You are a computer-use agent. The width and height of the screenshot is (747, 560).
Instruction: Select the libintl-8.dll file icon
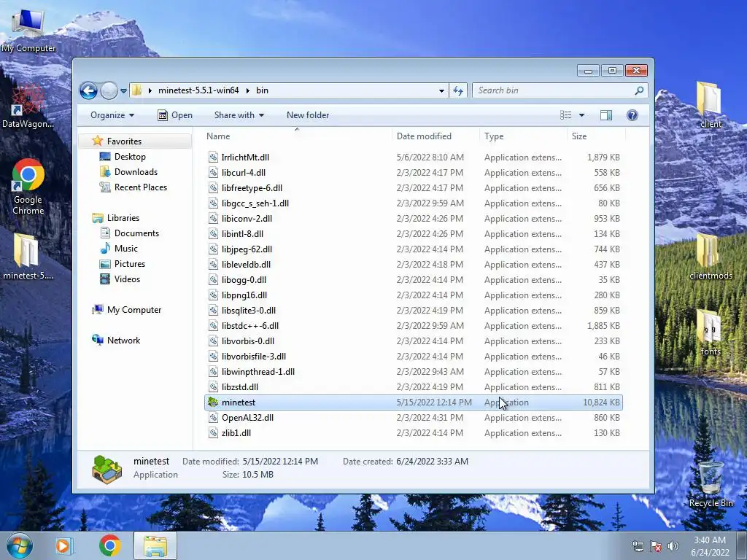point(214,234)
